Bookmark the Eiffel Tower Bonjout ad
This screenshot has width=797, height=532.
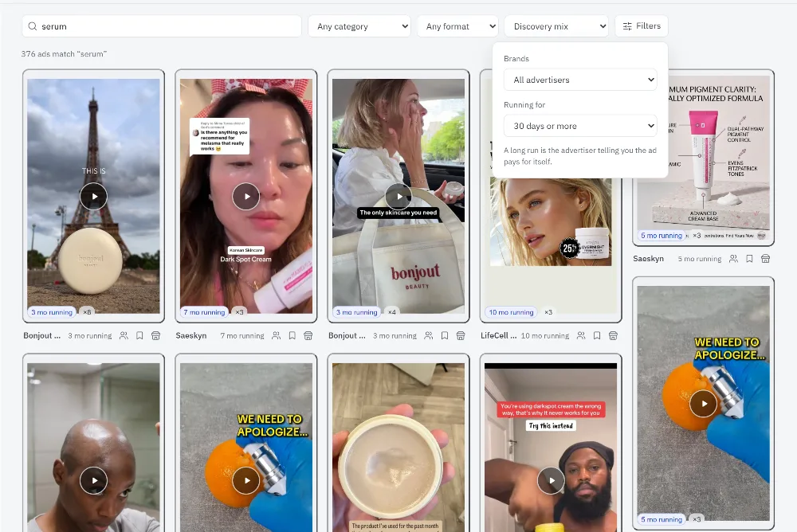(139, 335)
